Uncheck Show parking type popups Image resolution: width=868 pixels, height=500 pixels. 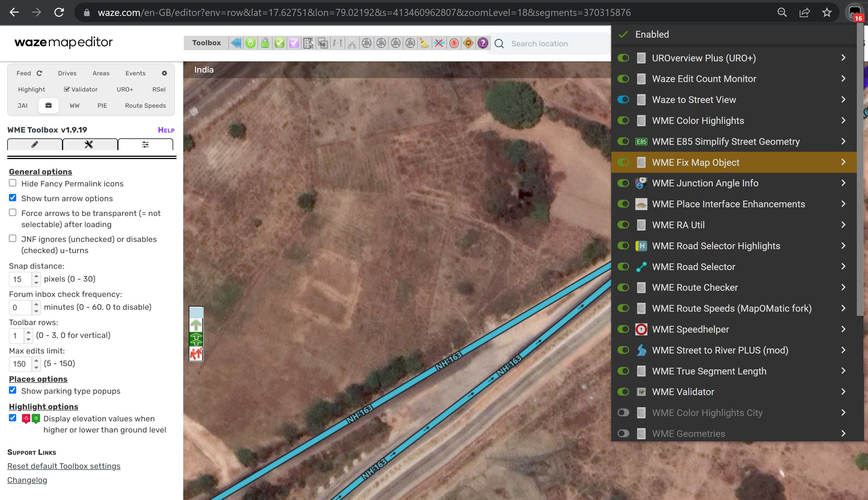(x=13, y=390)
